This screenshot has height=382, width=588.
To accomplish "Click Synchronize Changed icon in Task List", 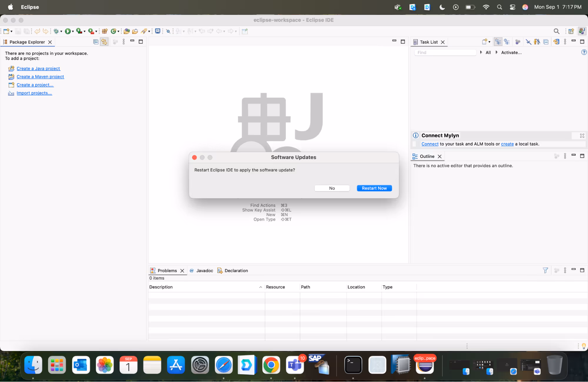I will point(556,42).
